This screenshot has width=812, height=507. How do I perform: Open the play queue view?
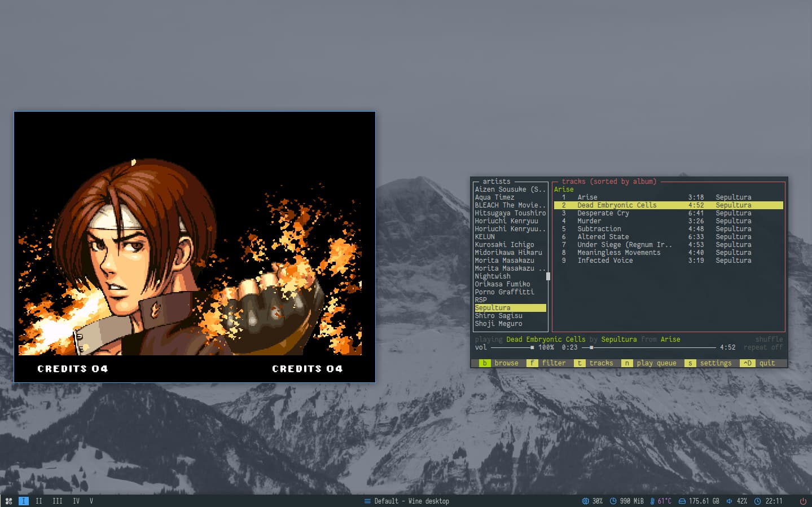[649, 363]
